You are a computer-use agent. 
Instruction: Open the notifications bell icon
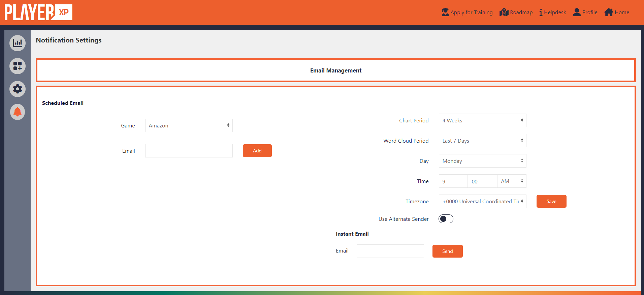pos(18,112)
